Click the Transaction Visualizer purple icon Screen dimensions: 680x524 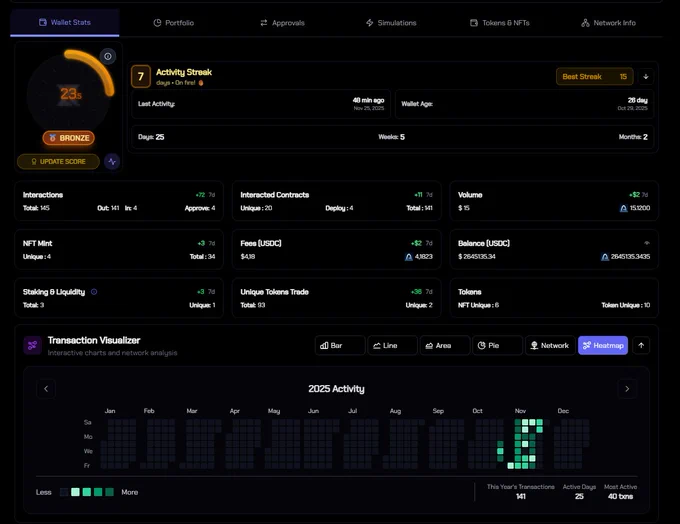(x=33, y=345)
